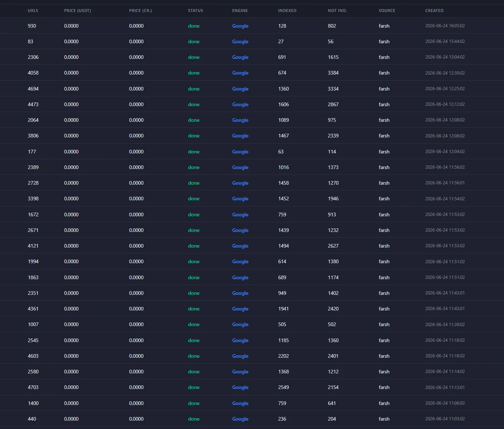Click not indexed count 2627

pyautogui.click(x=333, y=246)
